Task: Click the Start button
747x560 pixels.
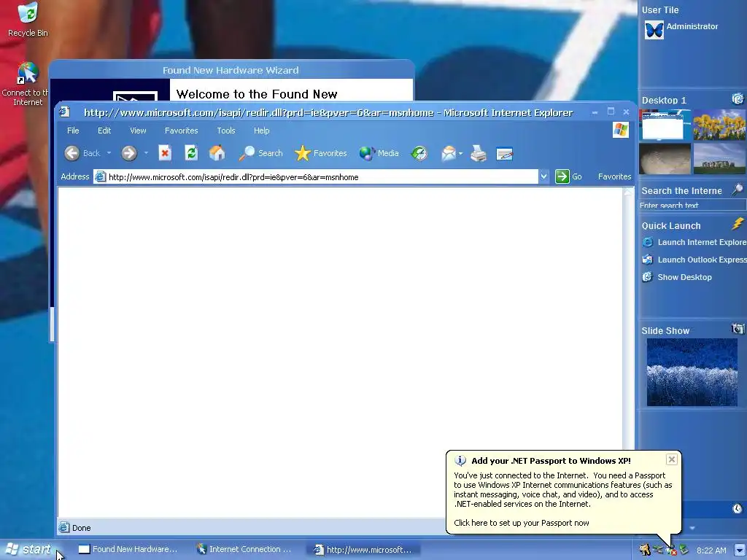Action: 29,550
